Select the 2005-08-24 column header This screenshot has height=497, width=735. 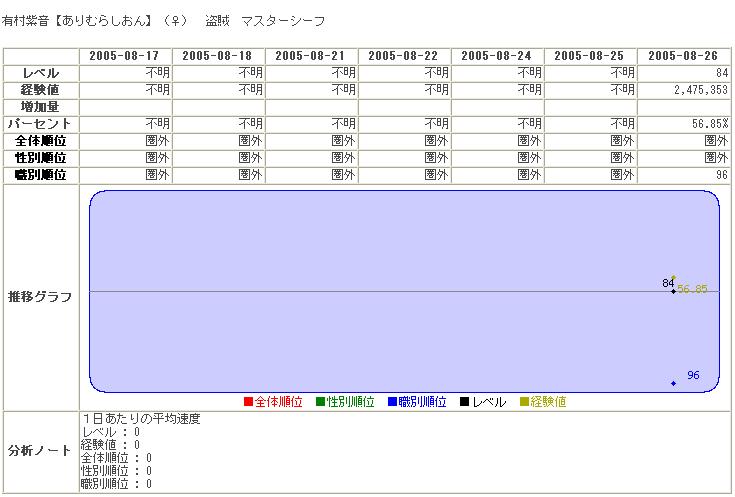tap(497, 56)
